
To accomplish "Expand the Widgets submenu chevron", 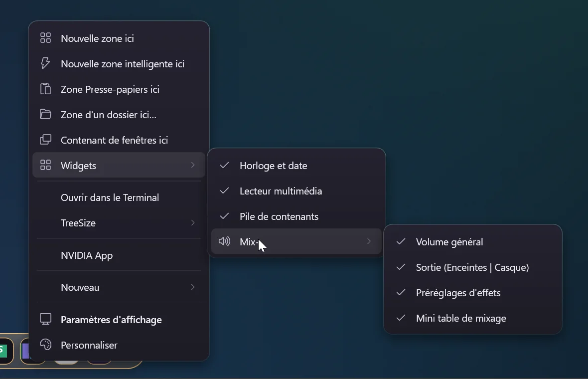I will pyautogui.click(x=193, y=165).
